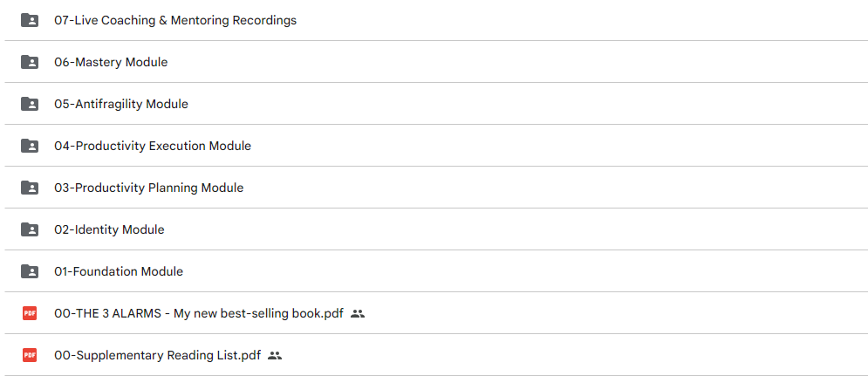
Task: Click the folder icon for 04-Productivity Execution Module
Action: (30, 146)
